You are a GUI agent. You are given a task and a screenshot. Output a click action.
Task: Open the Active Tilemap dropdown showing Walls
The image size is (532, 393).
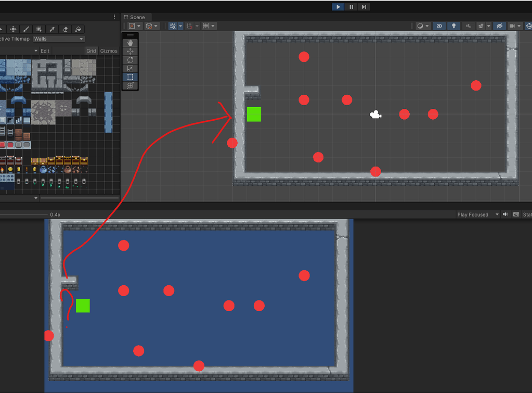pyautogui.click(x=58, y=39)
